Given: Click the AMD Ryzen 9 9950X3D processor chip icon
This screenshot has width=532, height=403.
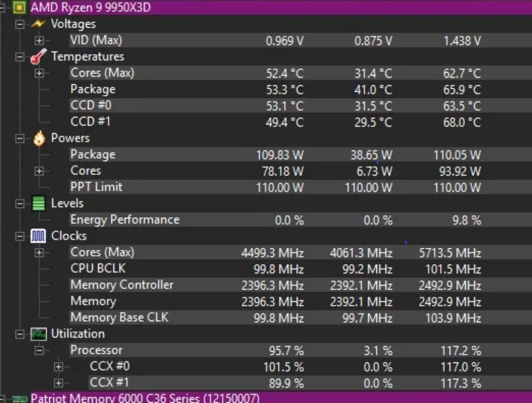Looking at the screenshot, I should tap(19, 7).
